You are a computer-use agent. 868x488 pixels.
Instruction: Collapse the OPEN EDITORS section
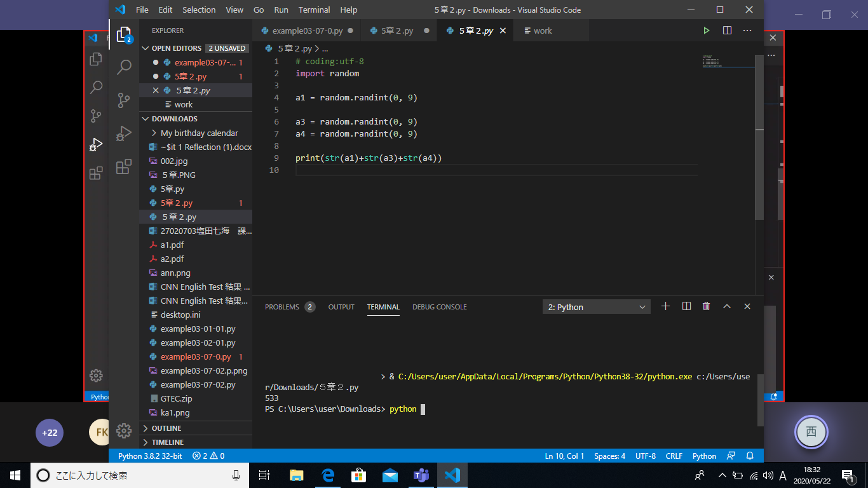pyautogui.click(x=145, y=48)
